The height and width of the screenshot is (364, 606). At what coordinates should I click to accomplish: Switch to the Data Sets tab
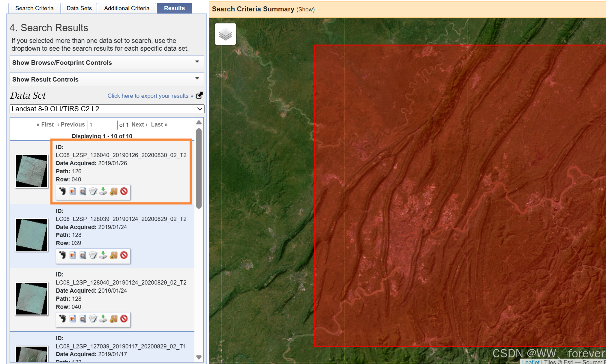[x=79, y=8]
